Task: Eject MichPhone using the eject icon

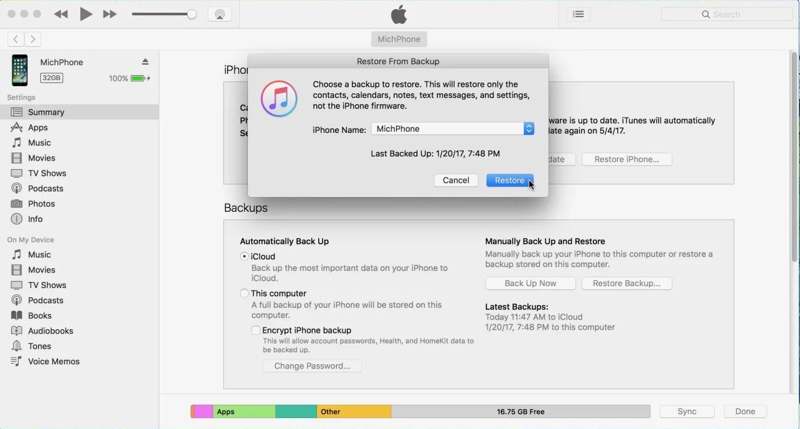Action: (146, 62)
